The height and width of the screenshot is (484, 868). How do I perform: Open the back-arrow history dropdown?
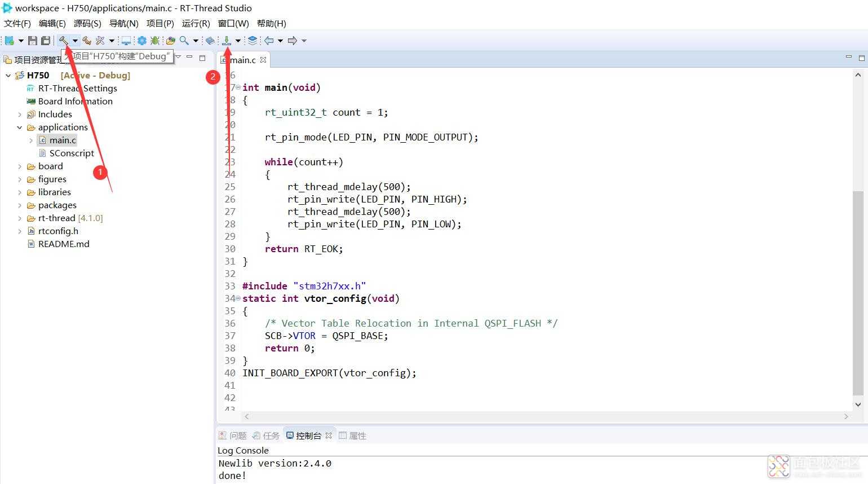point(280,41)
